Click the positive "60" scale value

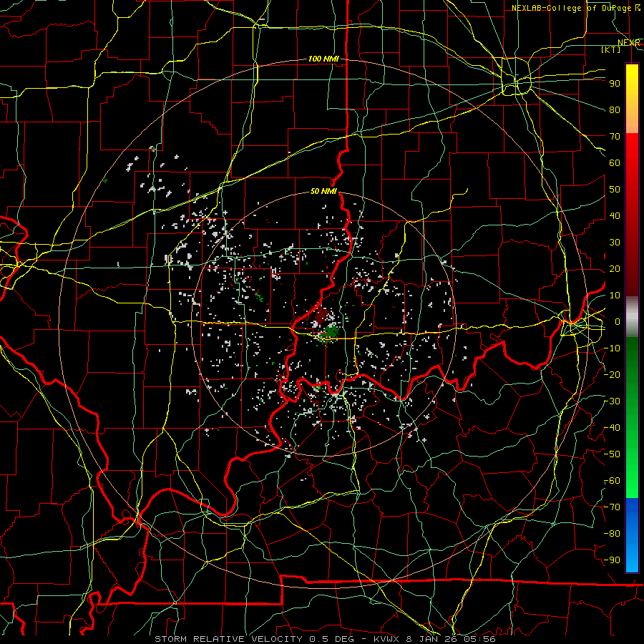(x=615, y=162)
